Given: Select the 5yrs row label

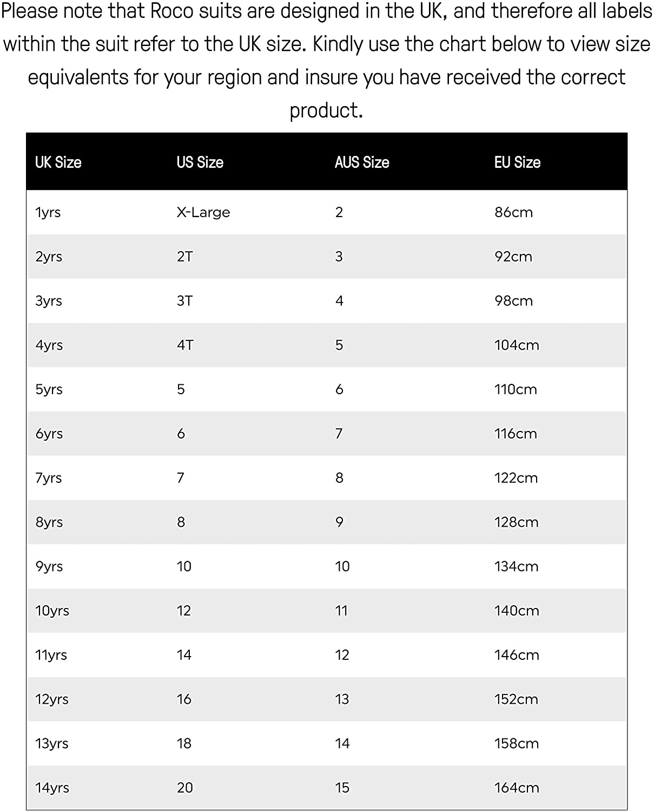Looking at the screenshot, I should click(x=49, y=390).
